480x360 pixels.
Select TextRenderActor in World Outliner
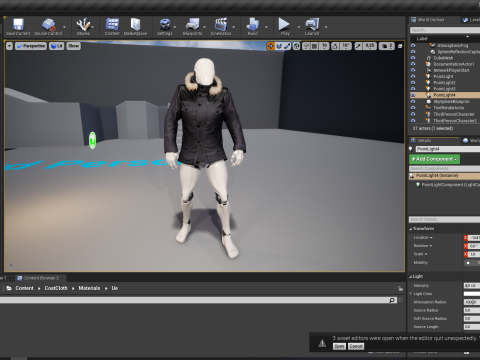click(449, 108)
